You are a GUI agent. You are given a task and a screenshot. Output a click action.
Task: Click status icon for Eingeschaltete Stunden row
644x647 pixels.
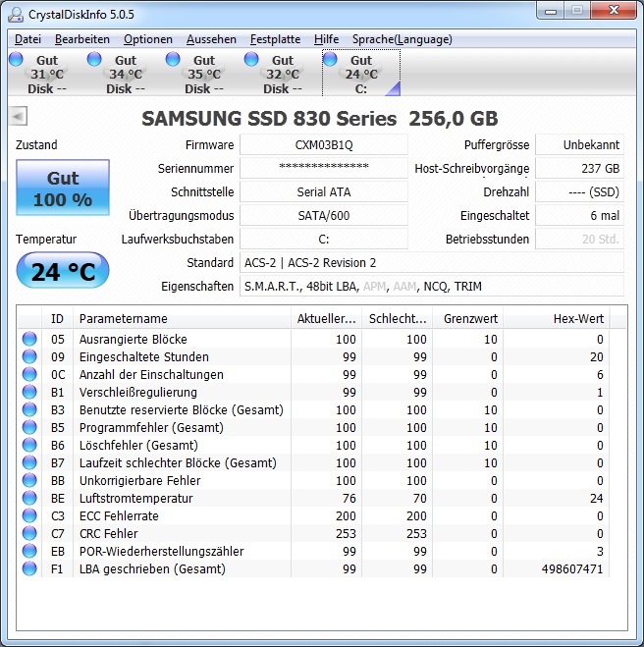tap(29, 356)
